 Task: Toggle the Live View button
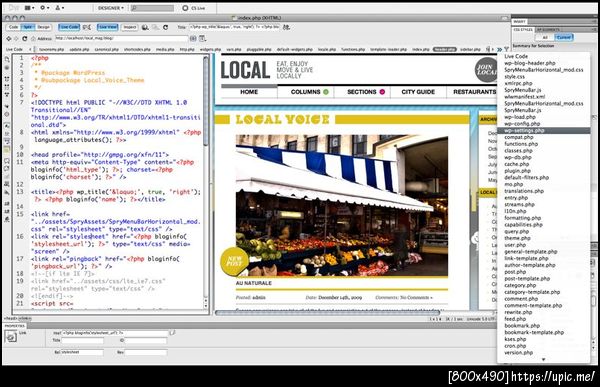coord(107,27)
